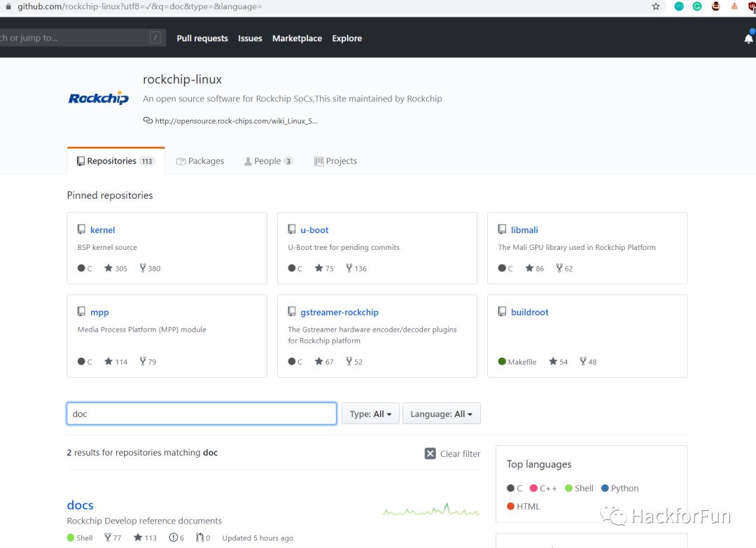Click the link icon beside opensource URL
This screenshot has height=548, width=756.
coord(148,120)
